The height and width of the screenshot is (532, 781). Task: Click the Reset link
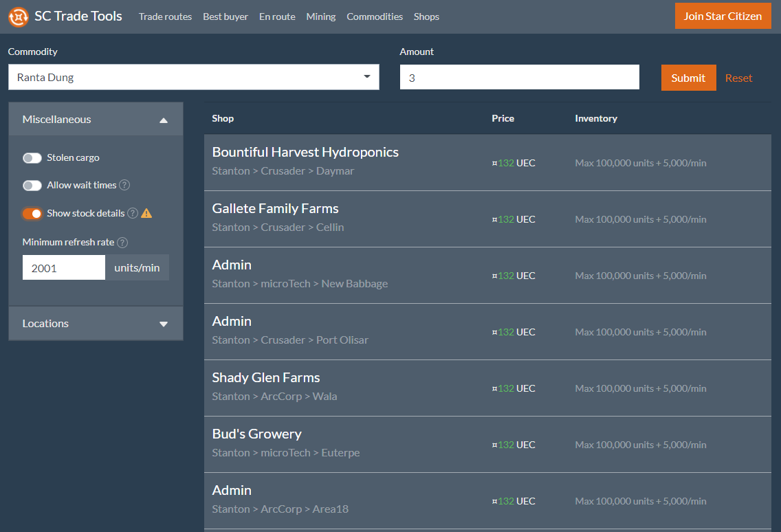click(738, 78)
